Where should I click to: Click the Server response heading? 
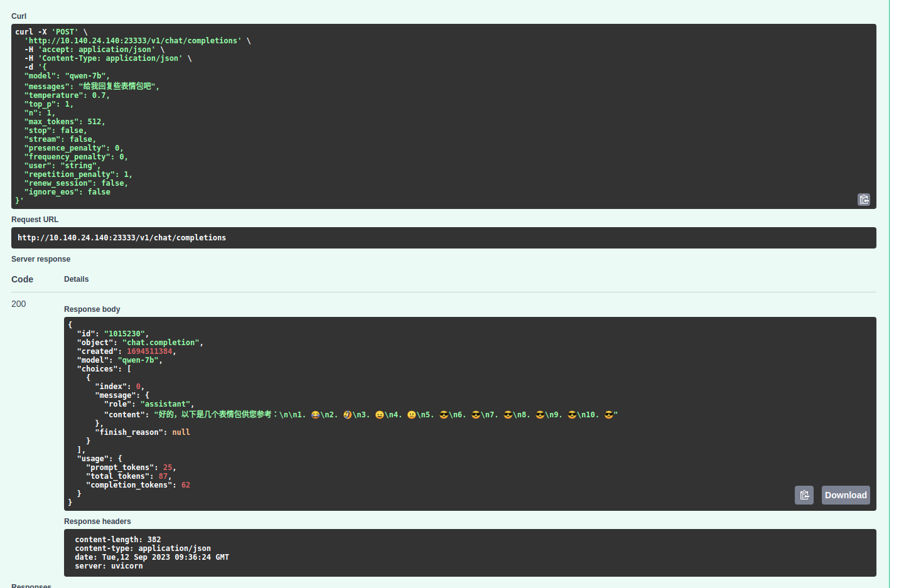[x=40, y=259]
